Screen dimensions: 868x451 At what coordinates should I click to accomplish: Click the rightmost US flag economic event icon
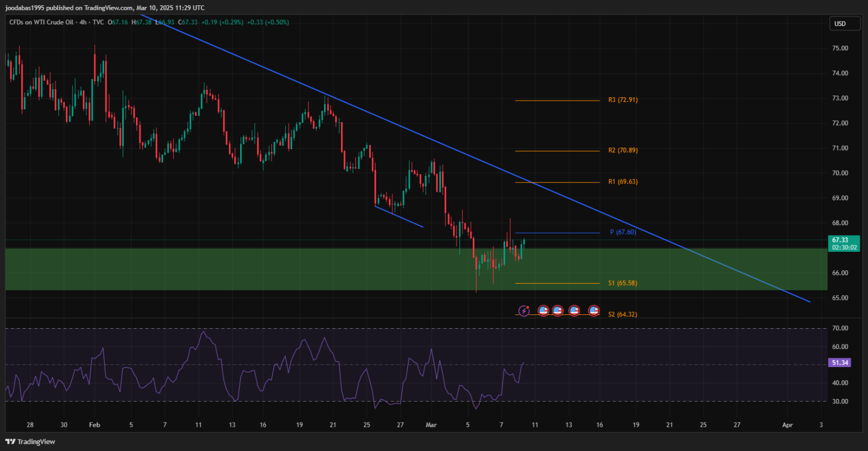(x=594, y=311)
